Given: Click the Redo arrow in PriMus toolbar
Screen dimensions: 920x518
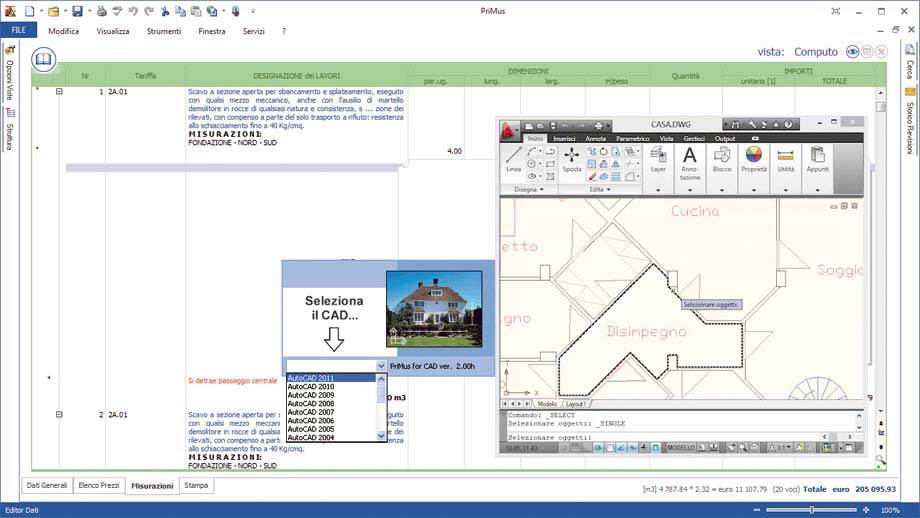Looking at the screenshot, I should (149, 11).
